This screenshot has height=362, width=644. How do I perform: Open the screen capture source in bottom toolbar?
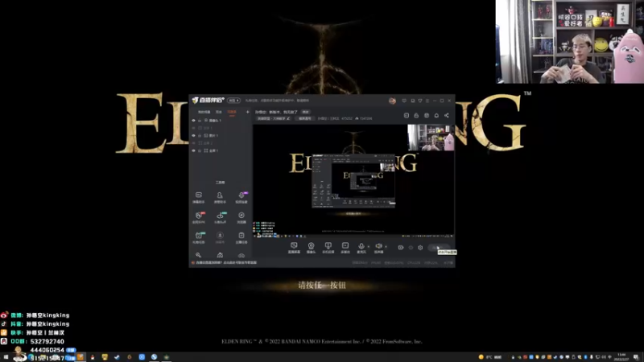[294, 247]
